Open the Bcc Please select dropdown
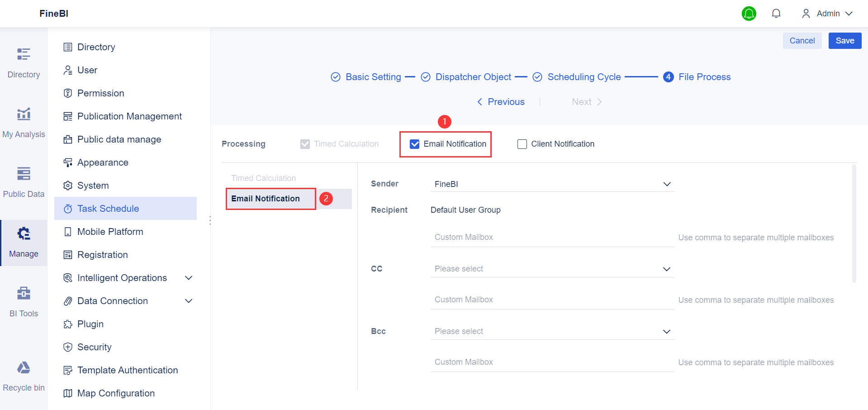Image resolution: width=868 pixels, height=410 pixels. coord(552,331)
